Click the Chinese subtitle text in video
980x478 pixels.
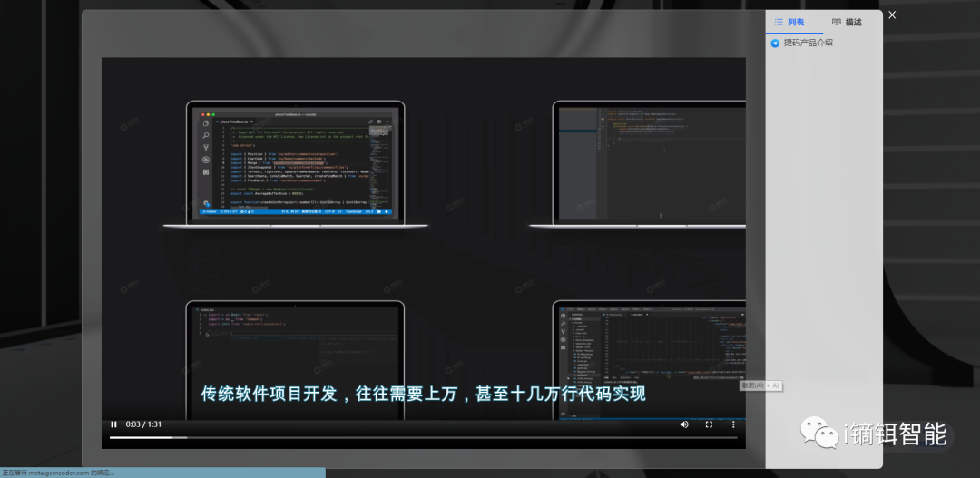pyautogui.click(x=423, y=395)
